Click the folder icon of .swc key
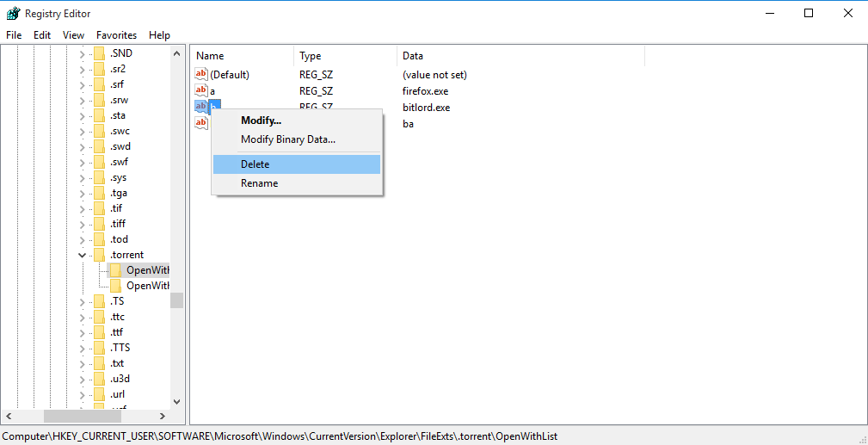Viewport: 868px width, 445px height. [99, 132]
